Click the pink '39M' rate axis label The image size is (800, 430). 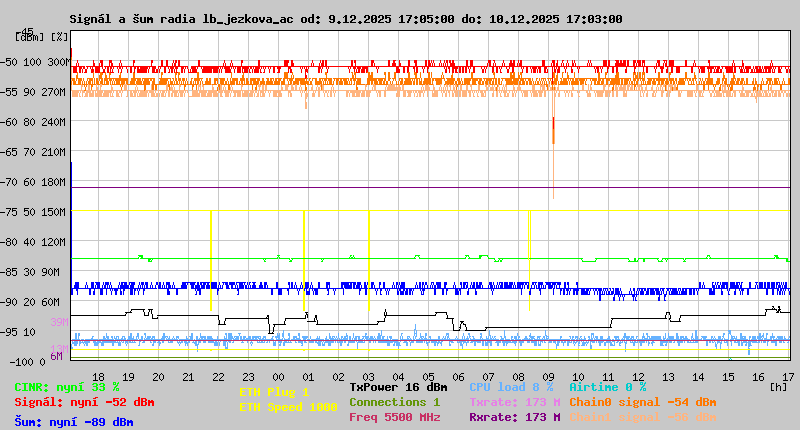(x=59, y=322)
